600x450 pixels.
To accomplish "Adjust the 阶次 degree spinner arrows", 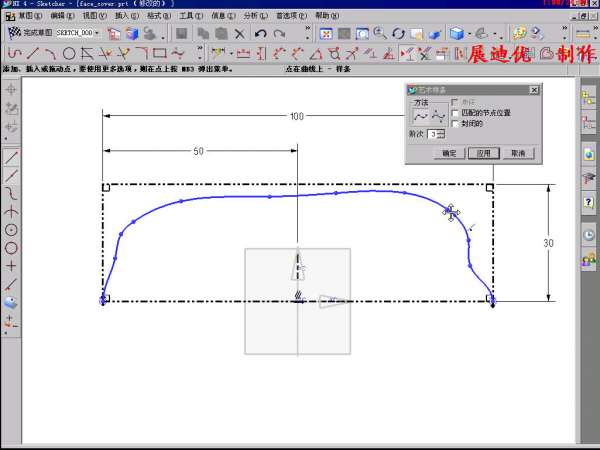I will coord(442,134).
